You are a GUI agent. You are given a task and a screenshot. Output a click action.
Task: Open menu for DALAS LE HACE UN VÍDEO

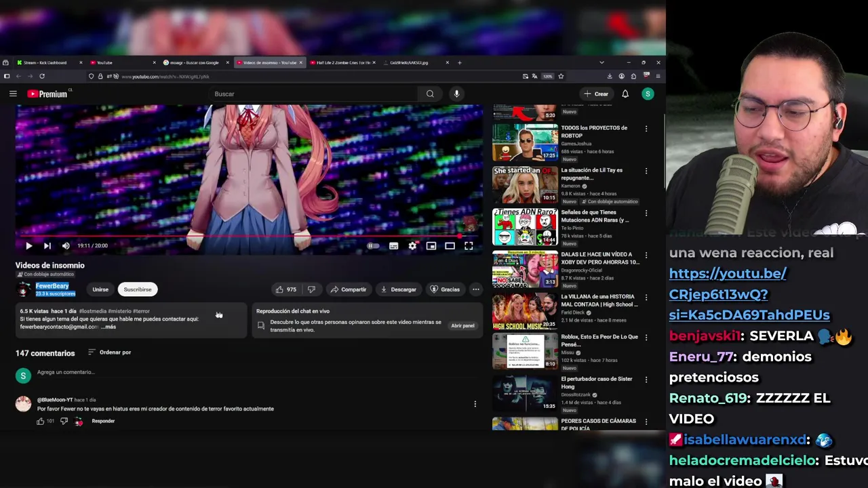pyautogui.click(x=646, y=255)
